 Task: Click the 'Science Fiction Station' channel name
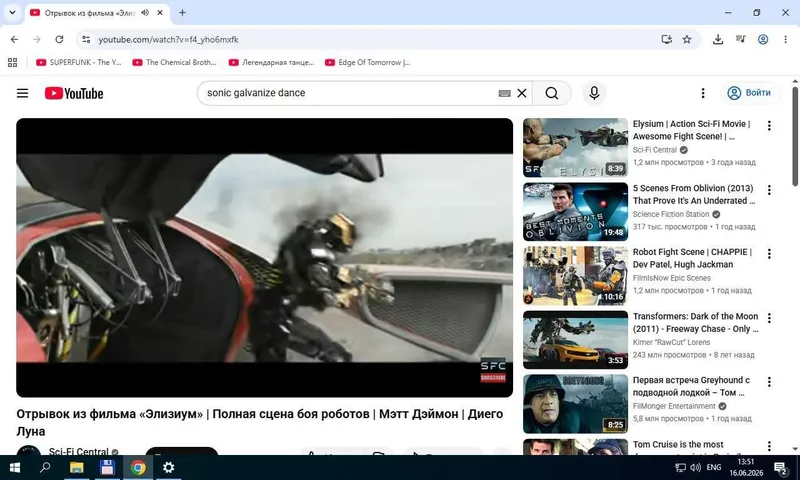click(671, 214)
